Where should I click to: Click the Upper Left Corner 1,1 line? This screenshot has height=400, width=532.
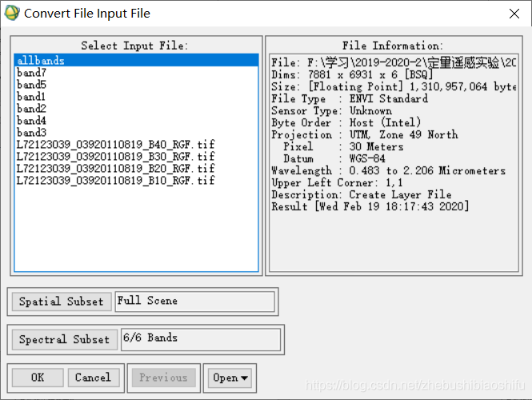338,183
